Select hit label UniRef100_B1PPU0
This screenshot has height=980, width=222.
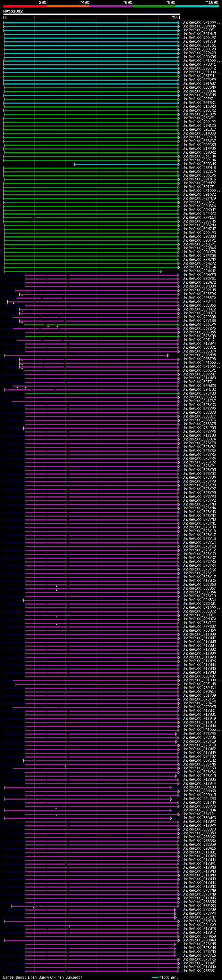pos(199,148)
